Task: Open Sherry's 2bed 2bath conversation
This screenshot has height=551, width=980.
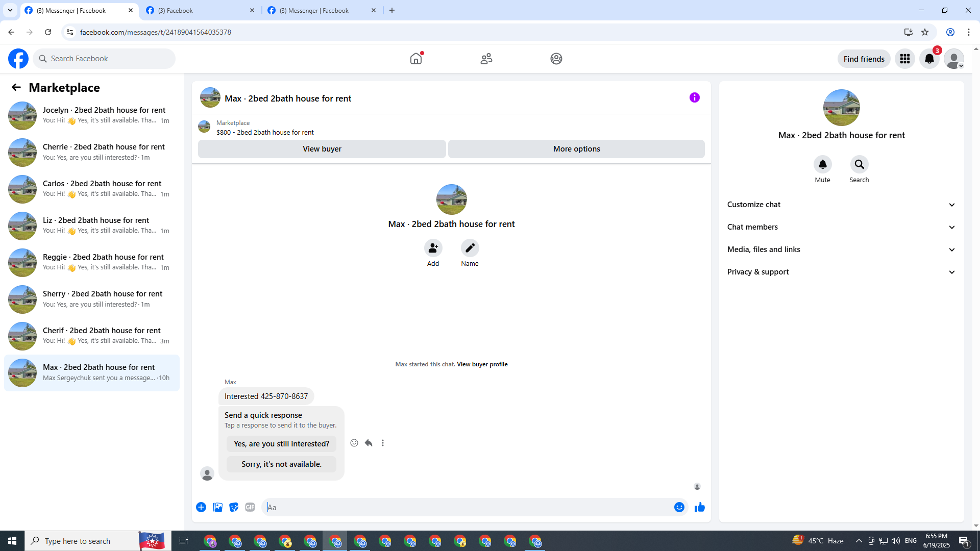Action: (x=92, y=299)
